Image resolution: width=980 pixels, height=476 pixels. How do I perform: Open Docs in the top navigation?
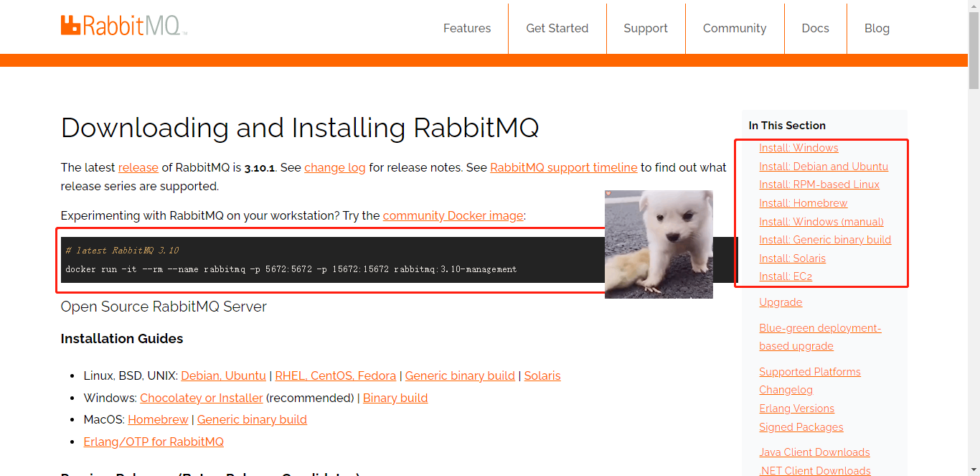point(816,28)
